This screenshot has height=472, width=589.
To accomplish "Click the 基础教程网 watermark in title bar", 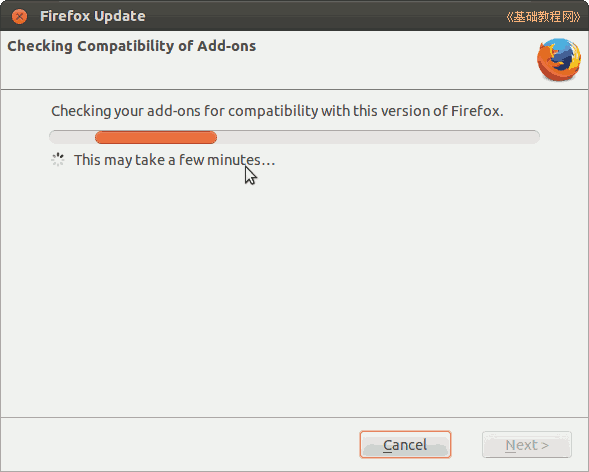I will pos(543,17).
